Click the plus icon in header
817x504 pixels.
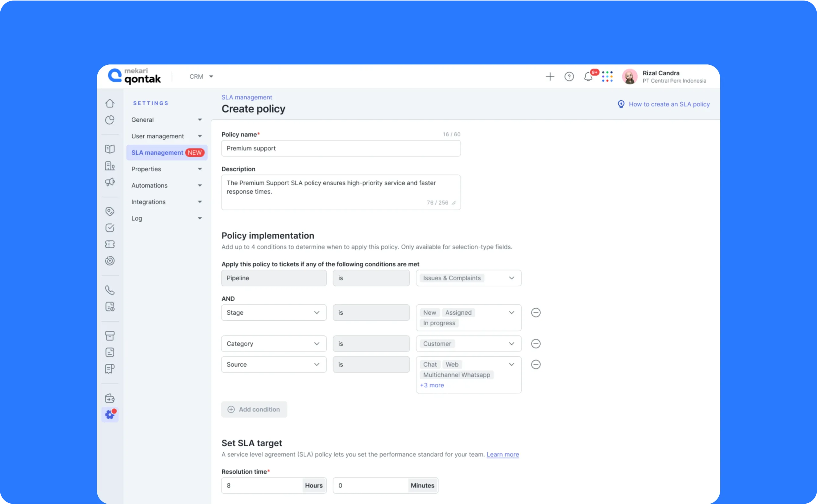[x=550, y=77]
